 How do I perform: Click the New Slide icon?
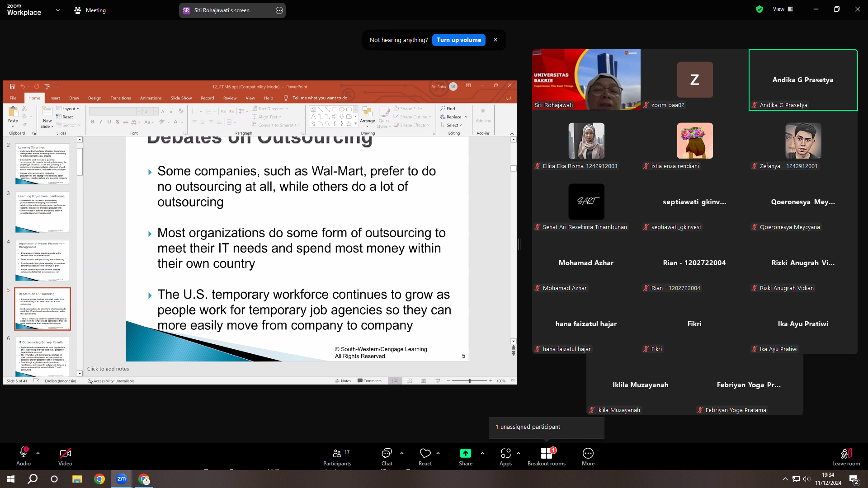47,111
